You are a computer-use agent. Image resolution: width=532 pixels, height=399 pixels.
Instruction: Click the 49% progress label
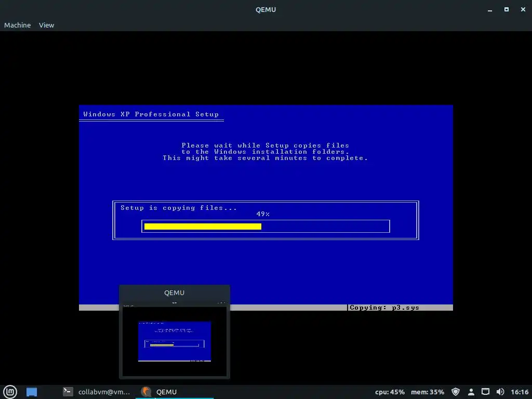pyautogui.click(x=263, y=214)
